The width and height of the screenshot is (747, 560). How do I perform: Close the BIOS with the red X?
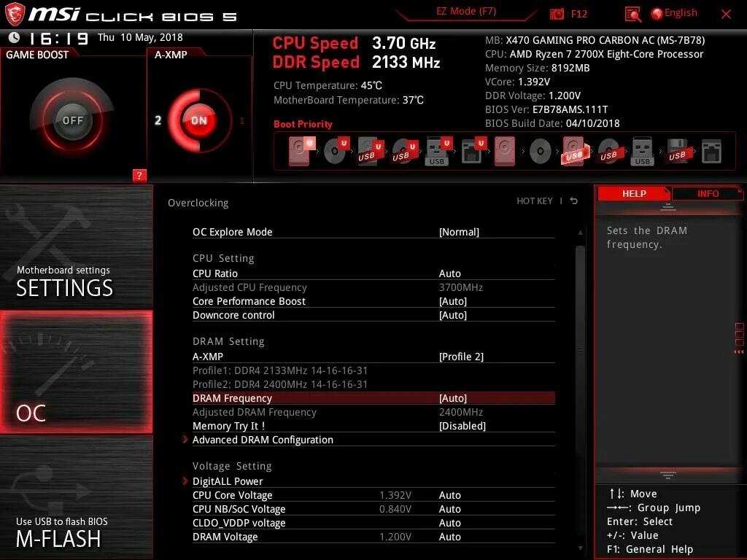[726, 15]
